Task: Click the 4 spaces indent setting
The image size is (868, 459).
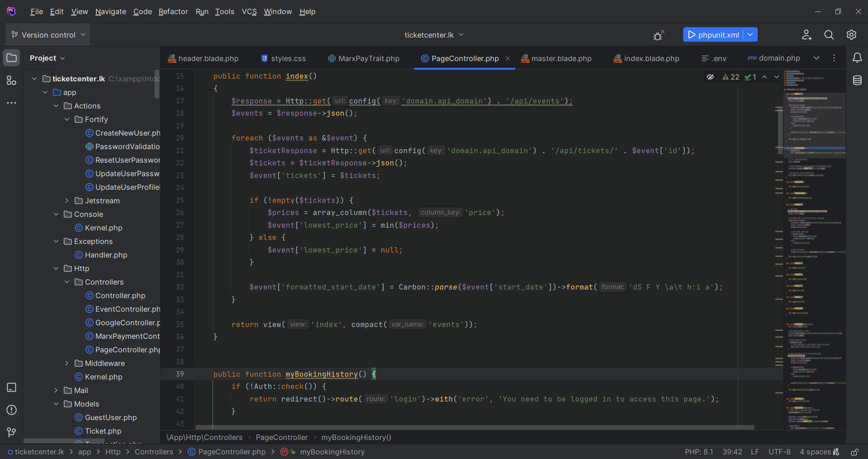Action: [x=815, y=452]
